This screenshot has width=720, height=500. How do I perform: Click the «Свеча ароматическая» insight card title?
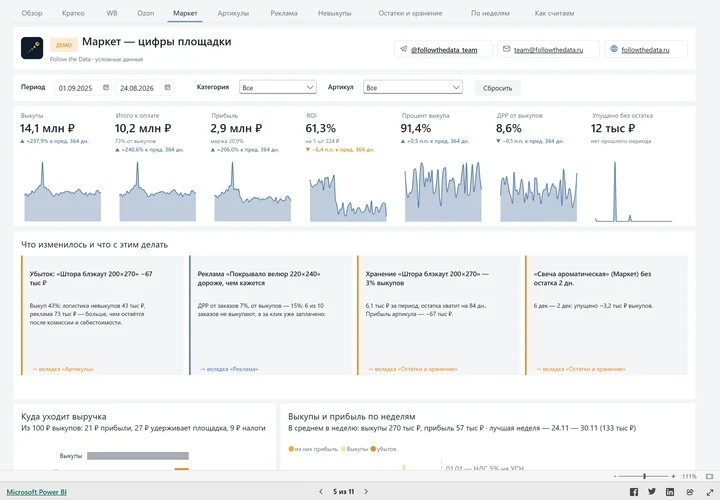[x=592, y=278]
